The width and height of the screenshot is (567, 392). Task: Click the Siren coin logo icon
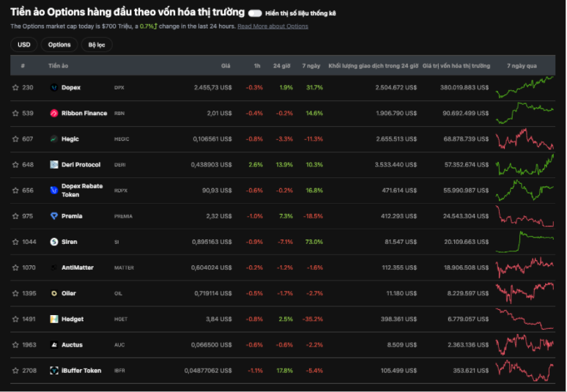[54, 242]
